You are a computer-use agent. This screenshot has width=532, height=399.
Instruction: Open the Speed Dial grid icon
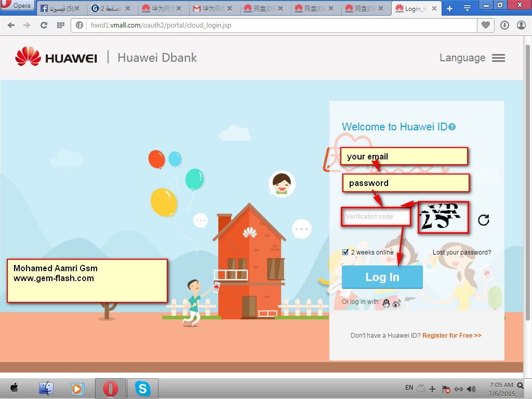[61, 25]
